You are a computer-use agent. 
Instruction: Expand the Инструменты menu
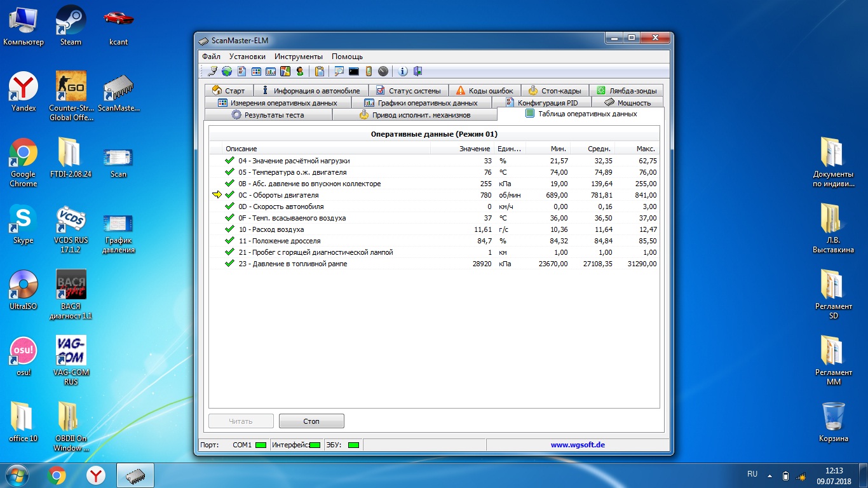click(x=299, y=57)
